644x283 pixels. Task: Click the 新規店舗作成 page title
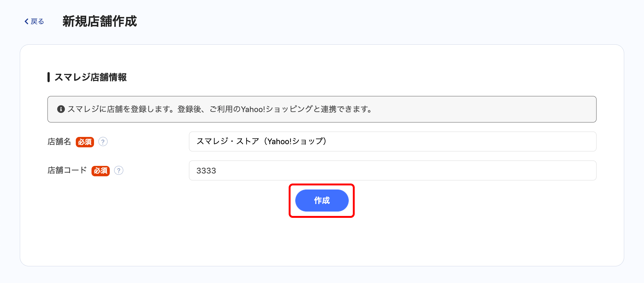[100, 21]
